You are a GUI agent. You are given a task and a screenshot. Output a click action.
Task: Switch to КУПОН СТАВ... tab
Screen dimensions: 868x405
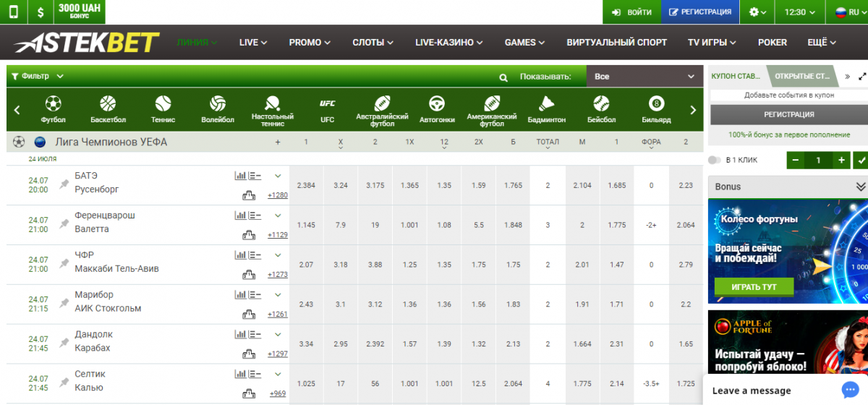point(736,76)
